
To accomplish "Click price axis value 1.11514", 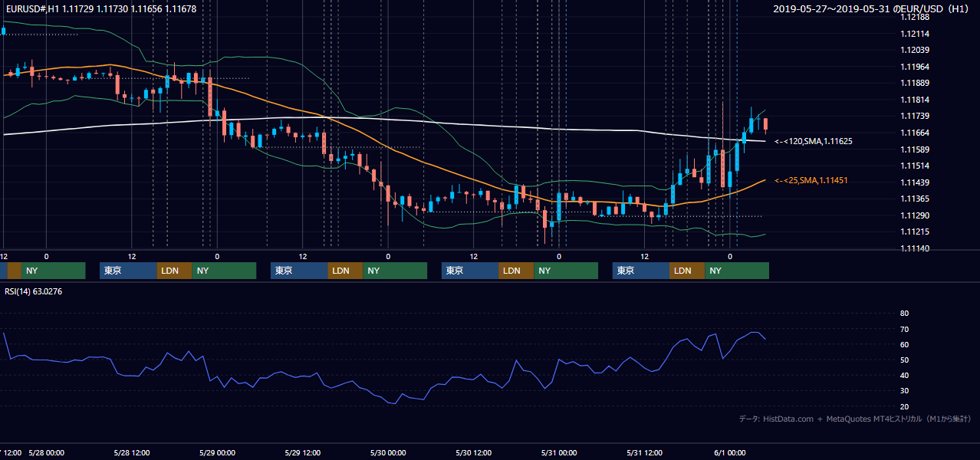I will [x=914, y=166].
